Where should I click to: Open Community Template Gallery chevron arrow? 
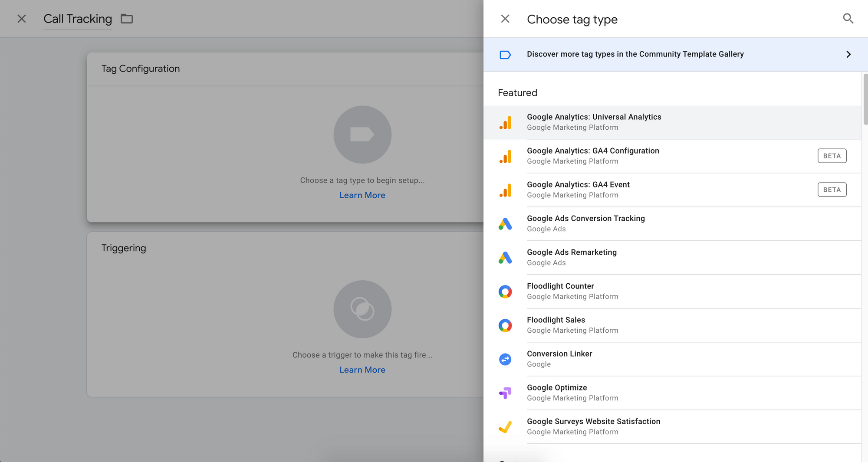(x=848, y=54)
